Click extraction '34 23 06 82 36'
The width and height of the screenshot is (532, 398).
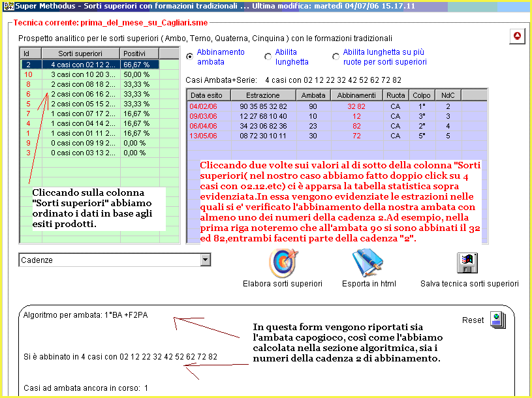tap(263, 126)
